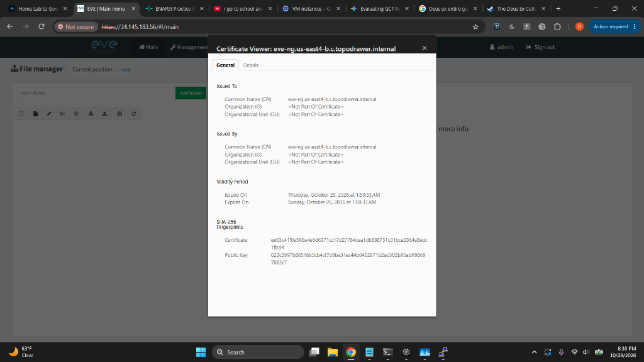
Task: Click the volume speaker icon in system tray
Action: point(586,352)
